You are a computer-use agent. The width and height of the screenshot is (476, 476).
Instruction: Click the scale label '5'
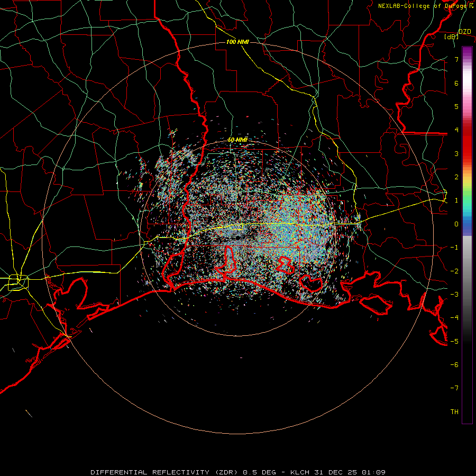(x=456, y=106)
